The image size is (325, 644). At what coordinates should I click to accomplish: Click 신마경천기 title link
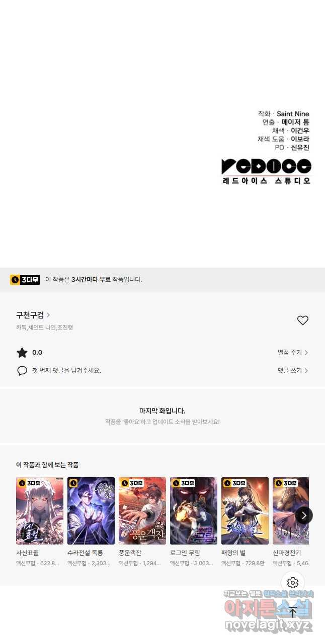(287, 553)
